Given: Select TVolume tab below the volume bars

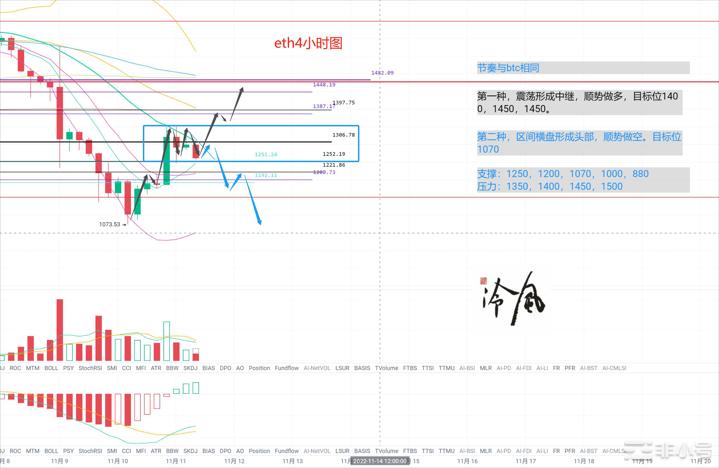Looking at the screenshot, I should [x=387, y=368].
